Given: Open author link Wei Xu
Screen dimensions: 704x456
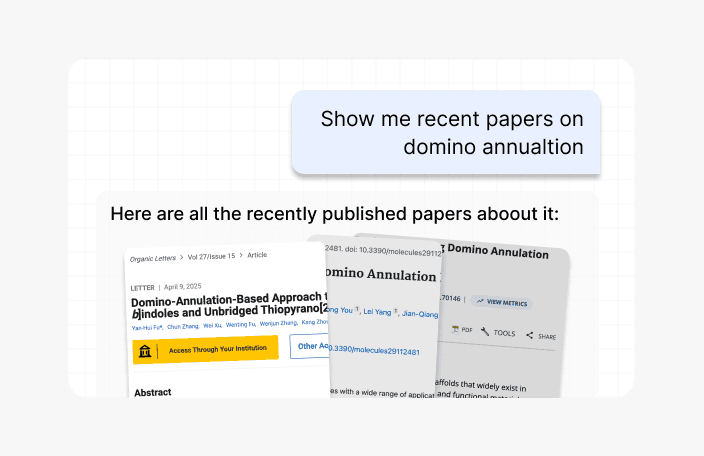Looking at the screenshot, I should (212, 325).
